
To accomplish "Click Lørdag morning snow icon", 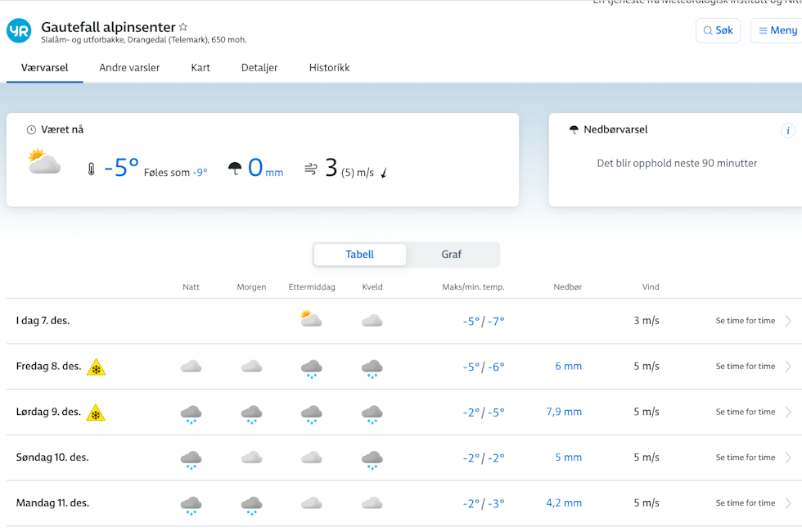I will pos(252,414).
